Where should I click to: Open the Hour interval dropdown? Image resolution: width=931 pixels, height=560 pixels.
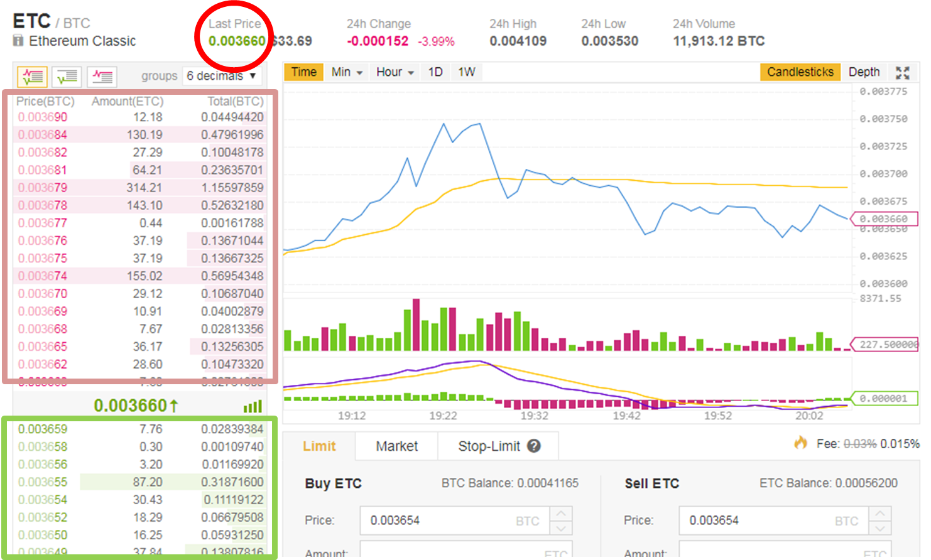pos(395,72)
